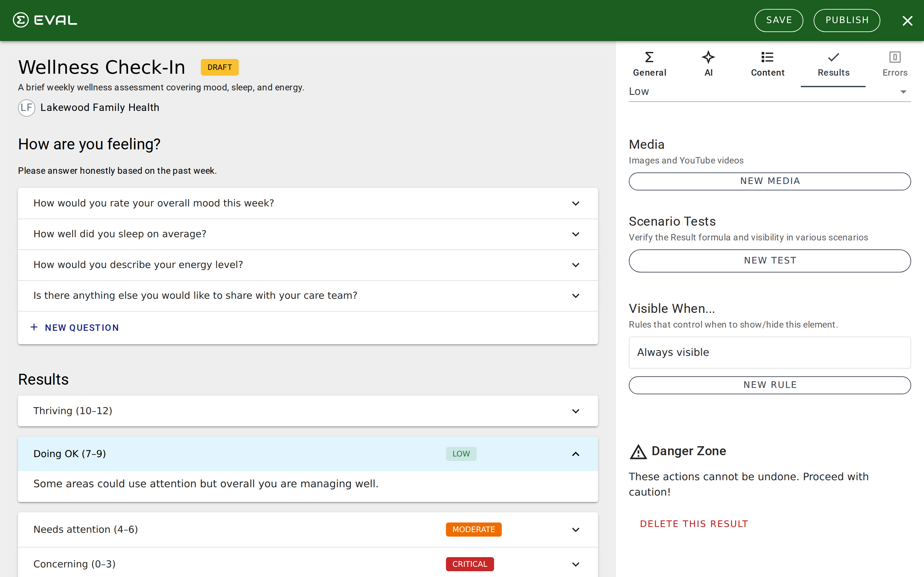Open the Errors counter tab
The width and height of the screenshot is (924, 577).
(x=894, y=64)
